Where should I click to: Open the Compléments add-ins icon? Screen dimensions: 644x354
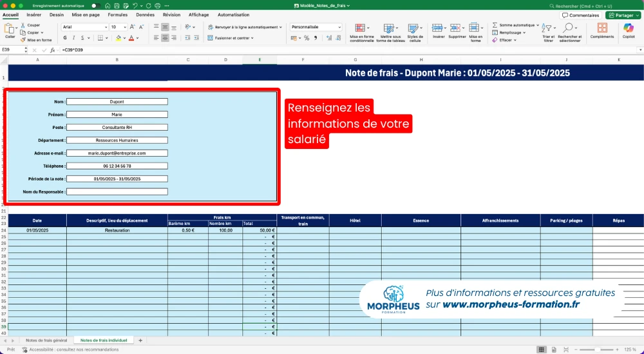602,28
